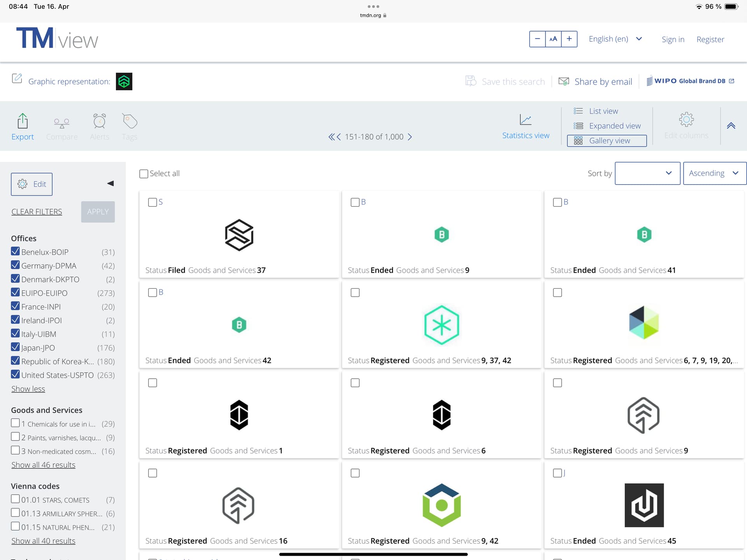Collapse the filter sidebar arrow

(110, 183)
